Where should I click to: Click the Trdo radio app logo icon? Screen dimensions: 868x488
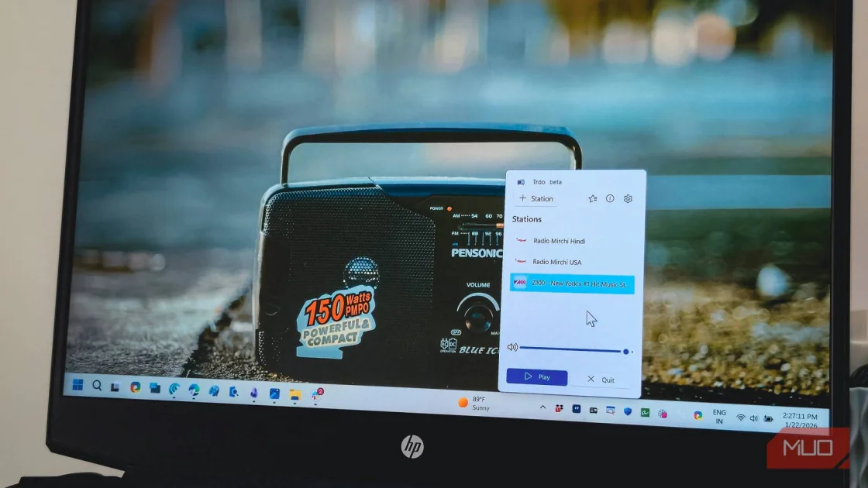click(522, 182)
